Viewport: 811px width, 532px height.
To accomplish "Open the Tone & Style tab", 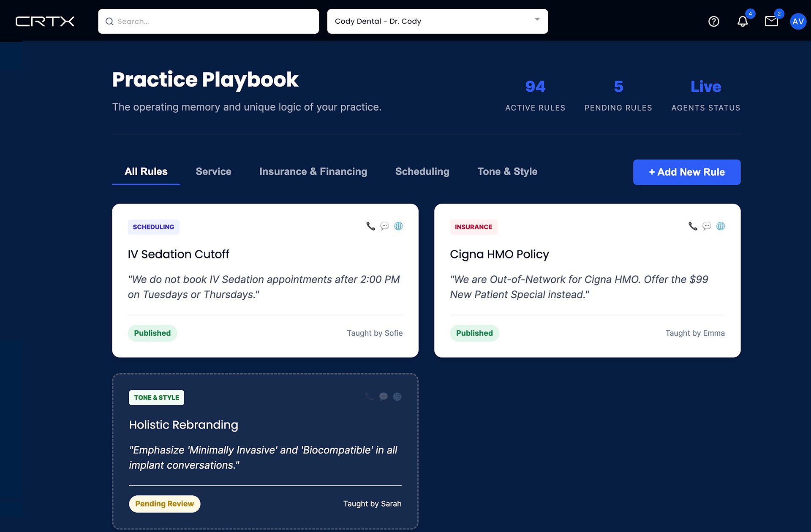I will tap(507, 171).
